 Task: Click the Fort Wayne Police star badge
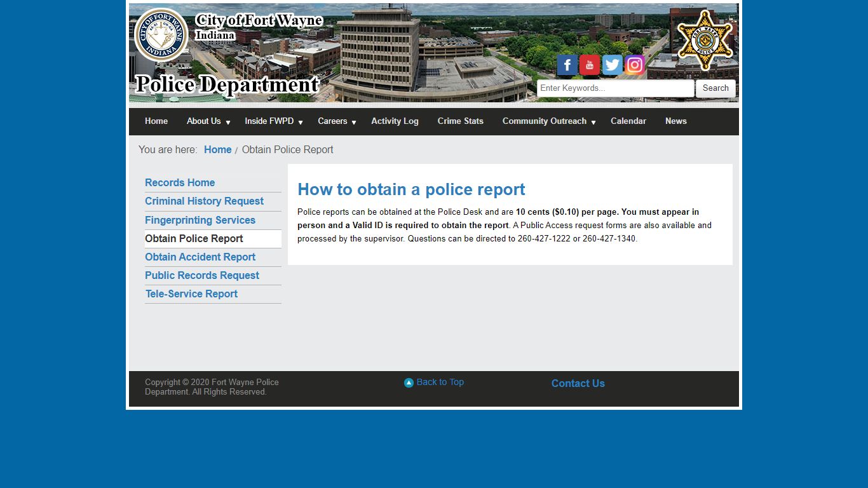coord(705,39)
